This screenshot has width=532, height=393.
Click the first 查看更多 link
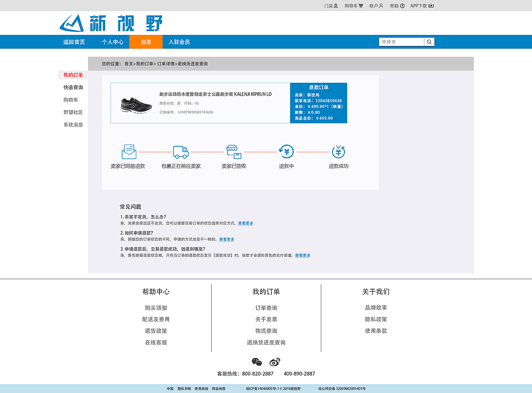point(245,223)
